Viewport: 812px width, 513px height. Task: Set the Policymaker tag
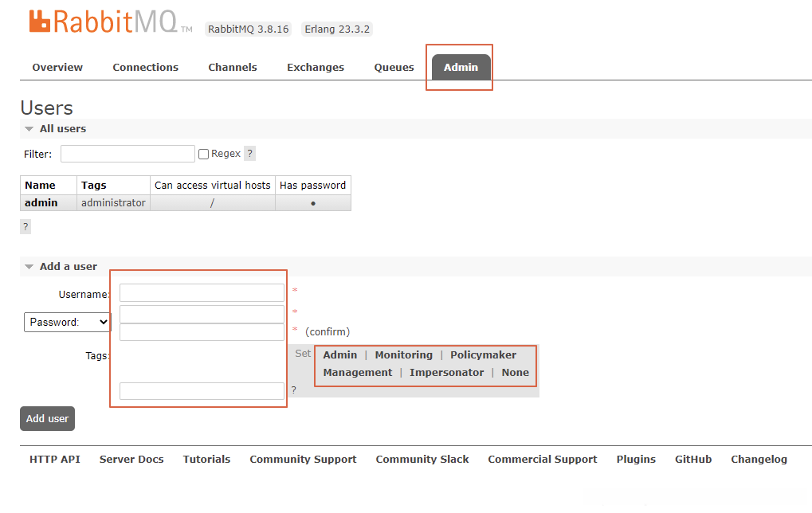point(483,355)
